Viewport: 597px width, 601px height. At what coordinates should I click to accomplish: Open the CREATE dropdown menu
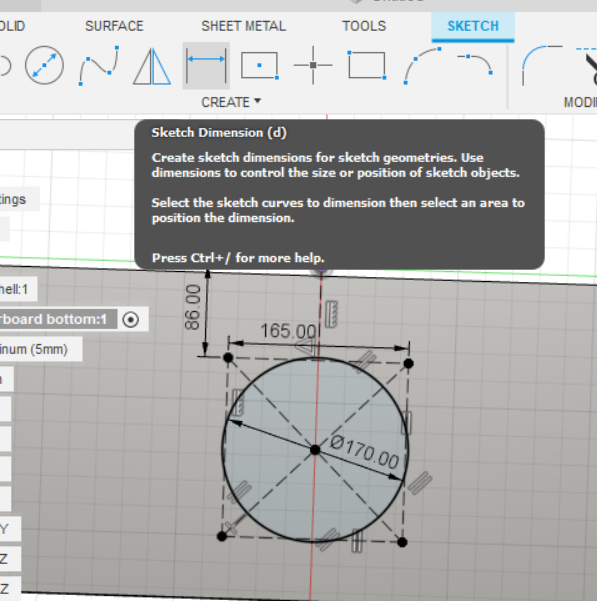(231, 102)
